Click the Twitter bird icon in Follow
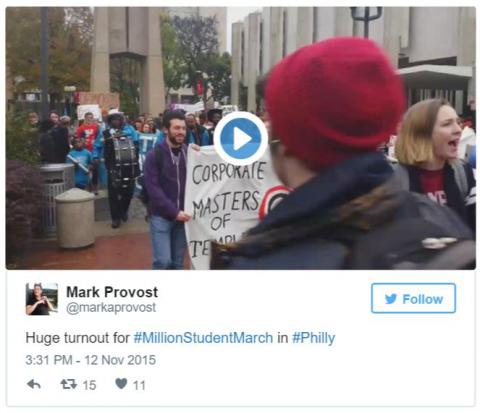This screenshot has height=413, width=480. (391, 299)
